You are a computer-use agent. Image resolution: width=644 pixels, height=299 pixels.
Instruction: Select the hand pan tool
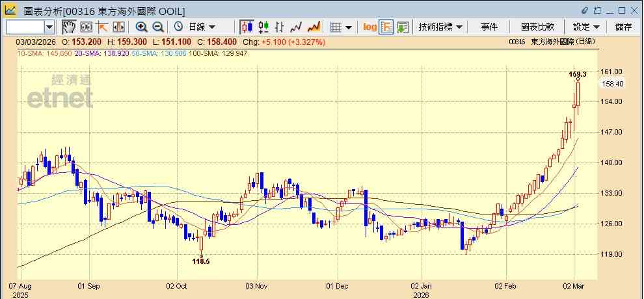(69, 27)
